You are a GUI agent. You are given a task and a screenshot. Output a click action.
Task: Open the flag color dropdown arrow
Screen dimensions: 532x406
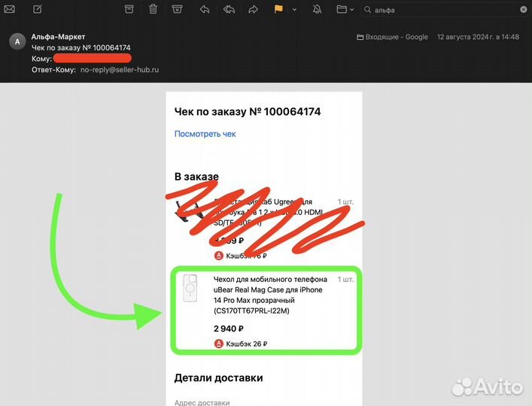pos(294,10)
